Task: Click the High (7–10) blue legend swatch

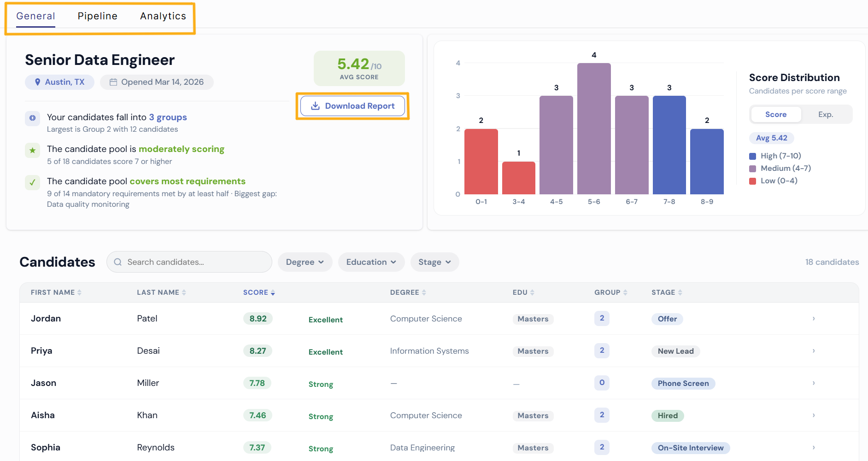Action: tap(753, 156)
